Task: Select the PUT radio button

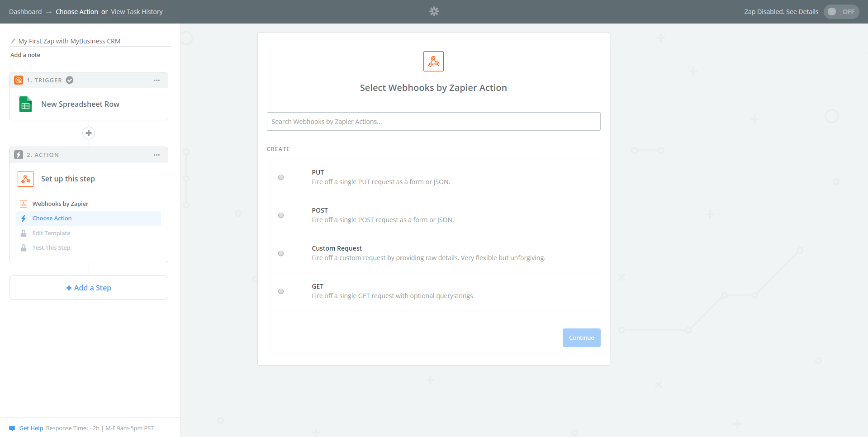Action: pos(281,177)
